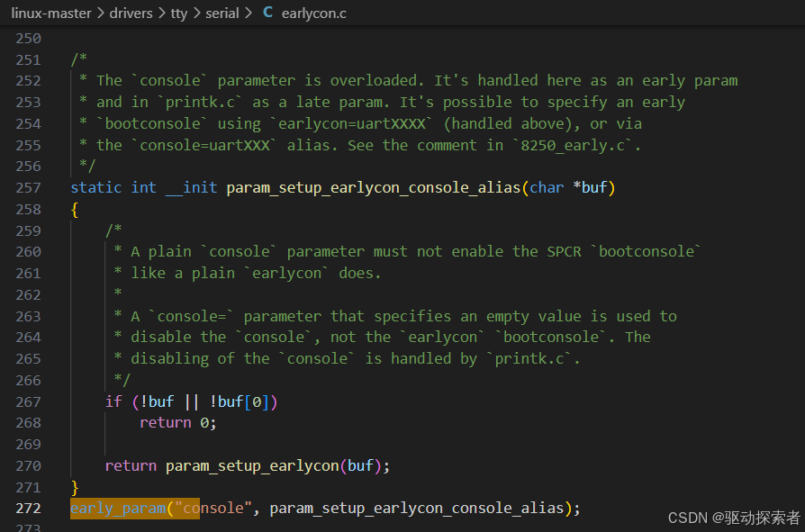Click 'SPCR' in comment line 260
The width and height of the screenshot is (805, 532).
point(565,252)
